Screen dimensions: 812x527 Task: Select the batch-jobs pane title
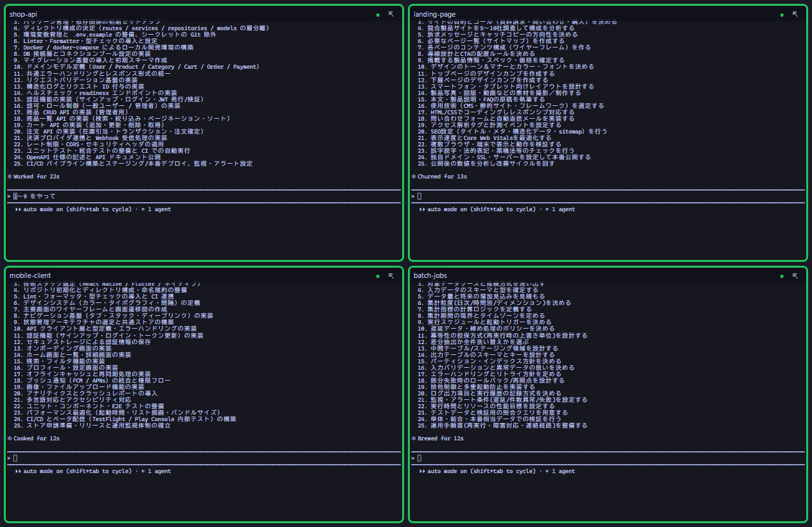(430, 276)
